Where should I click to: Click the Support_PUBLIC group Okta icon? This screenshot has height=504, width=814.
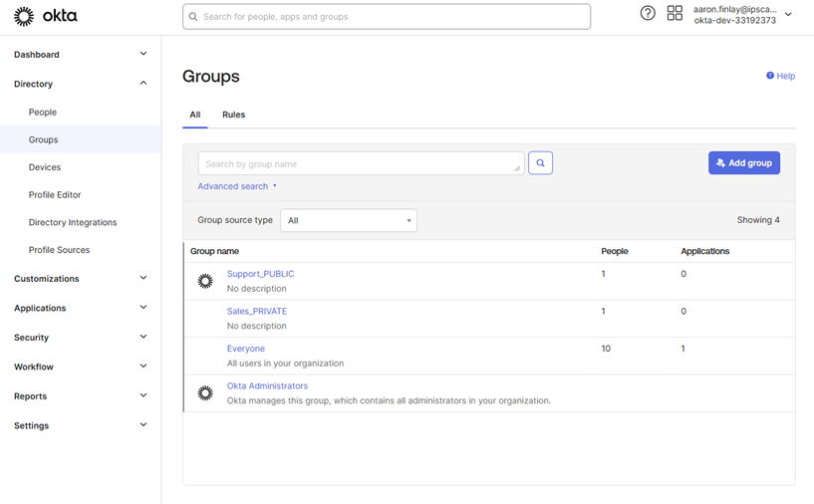click(205, 282)
